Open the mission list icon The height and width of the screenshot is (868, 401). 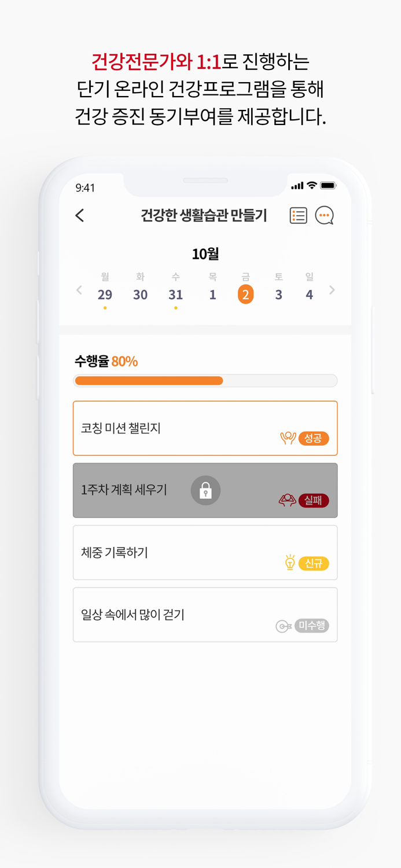click(298, 215)
